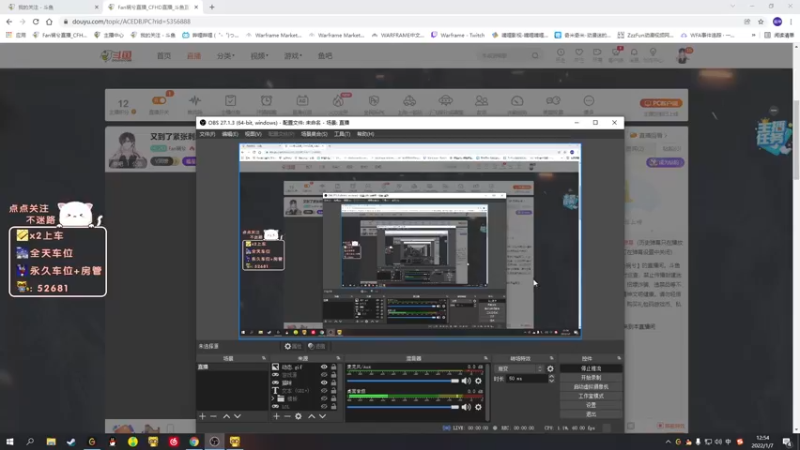
Task: Open the OBS 帮助(H) menu
Action: pos(365,134)
